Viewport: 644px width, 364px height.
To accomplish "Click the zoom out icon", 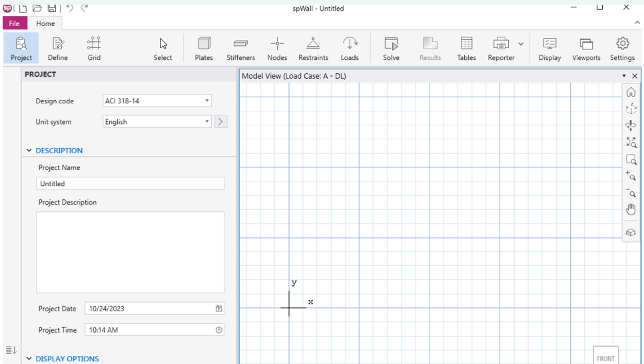I will [x=631, y=193].
